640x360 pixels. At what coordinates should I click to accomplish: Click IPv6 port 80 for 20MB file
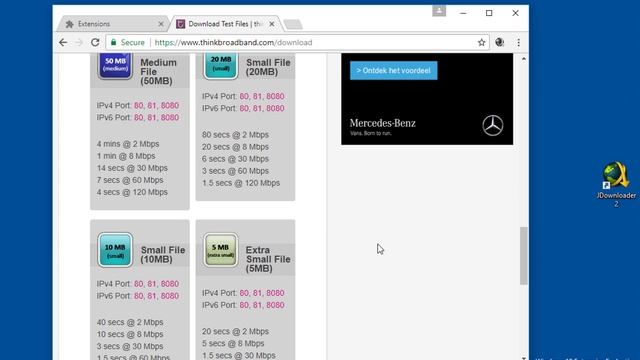(244, 109)
